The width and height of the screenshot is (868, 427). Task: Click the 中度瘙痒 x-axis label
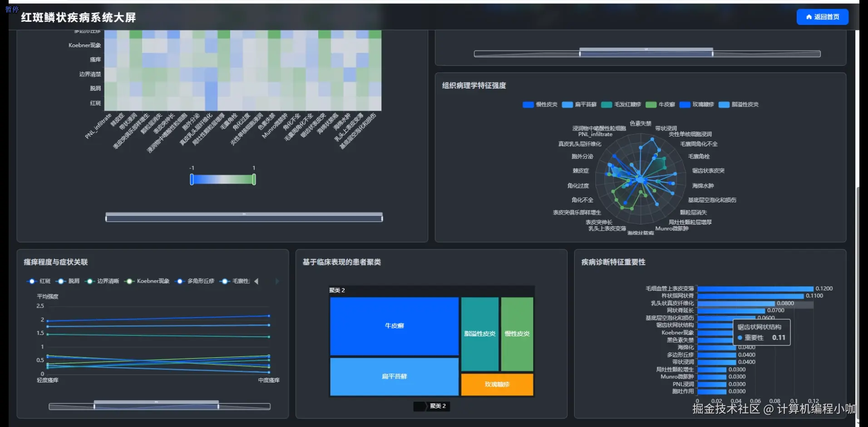[269, 380]
